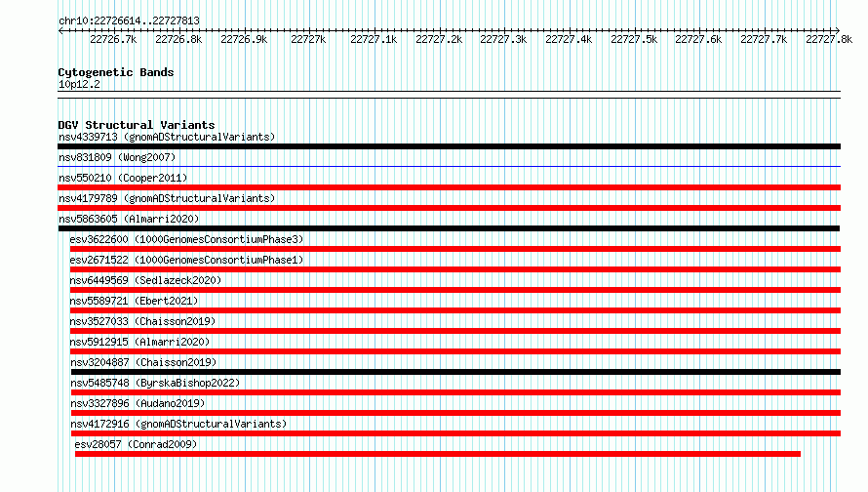Open esv2671522 1000GenomesConsortiumPhase1 label
Screen dimensions: 868x492
[186, 260]
